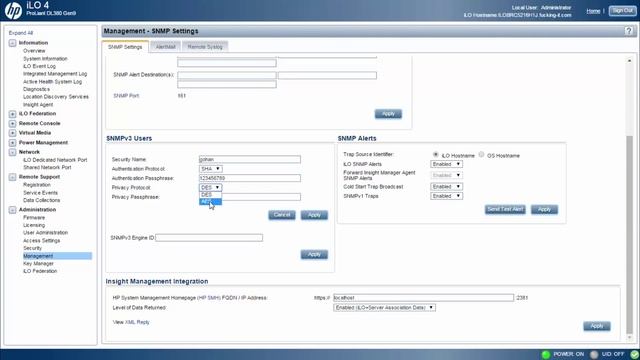Image resolution: width=640 pixels, height=360 pixels.
Task: Click Cancel in SNMPv3 Users
Action: pos(282,215)
